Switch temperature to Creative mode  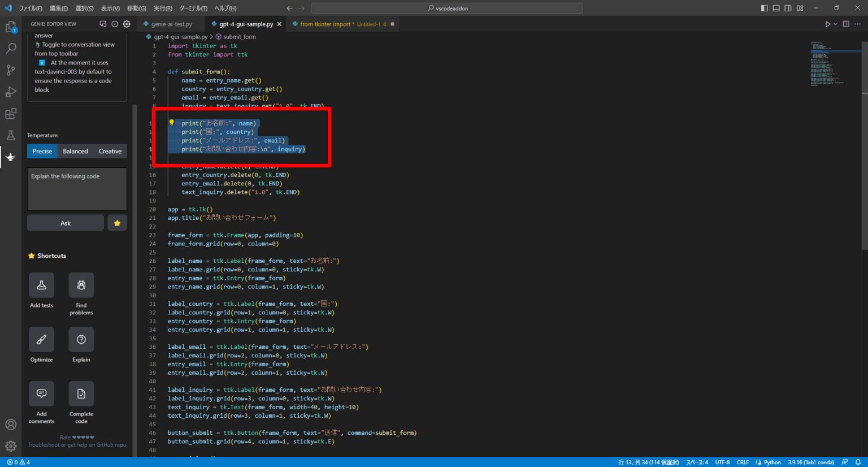click(110, 151)
